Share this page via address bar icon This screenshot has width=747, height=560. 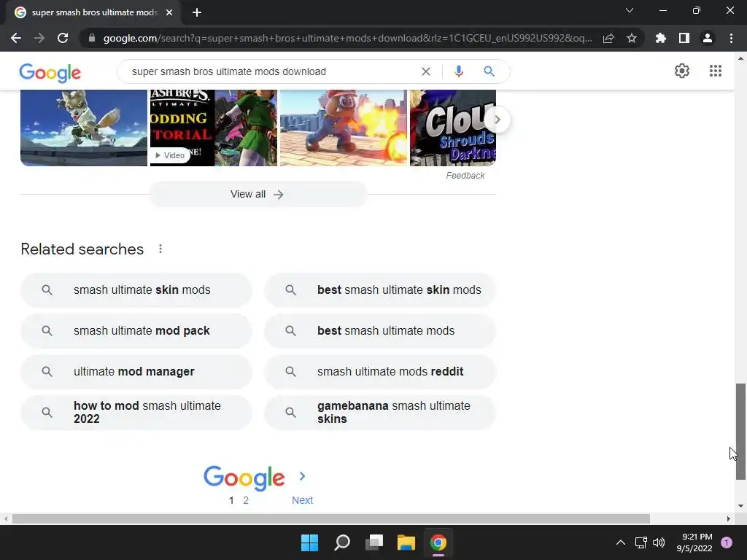tap(608, 38)
